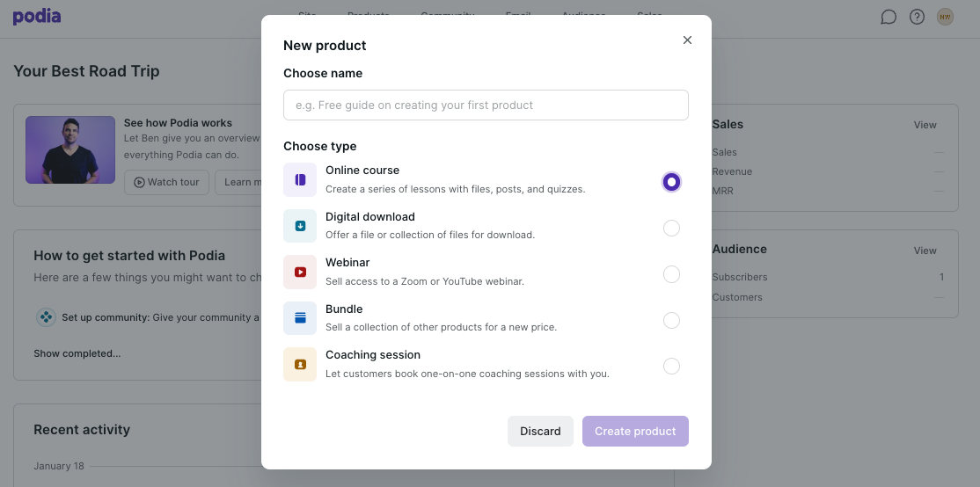Open the Sales View link
Viewport: 980px width, 487px height.
(x=925, y=125)
